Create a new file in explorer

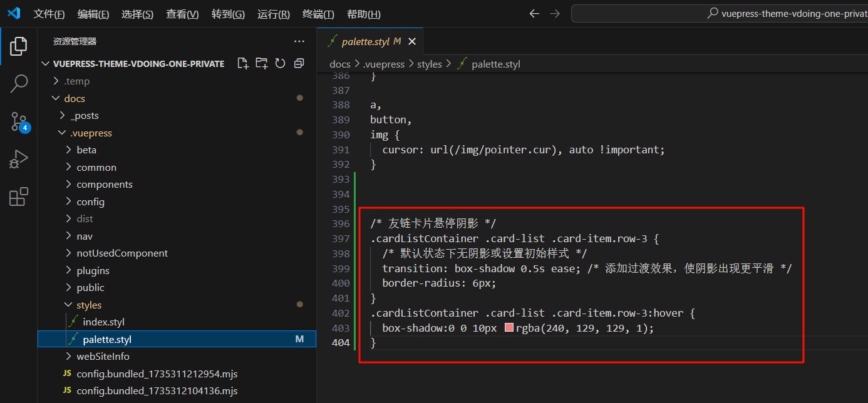[243, 63]
